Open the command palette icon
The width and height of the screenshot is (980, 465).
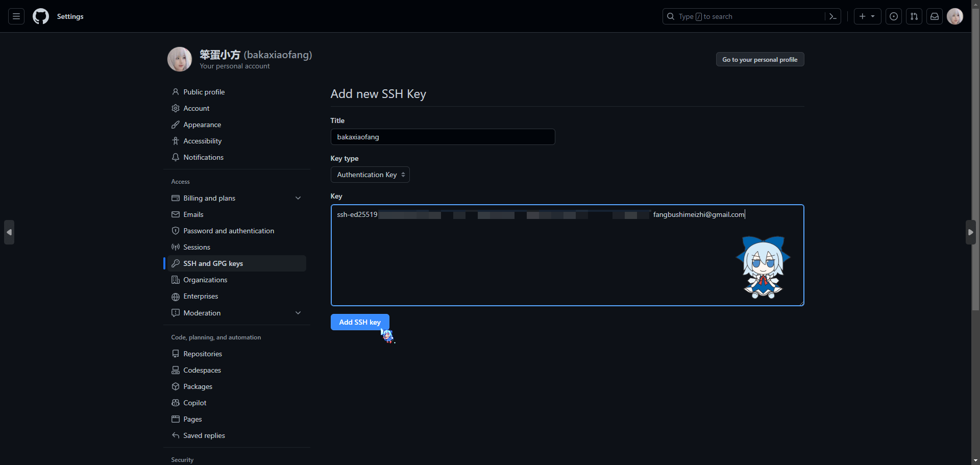click(832, 16)
